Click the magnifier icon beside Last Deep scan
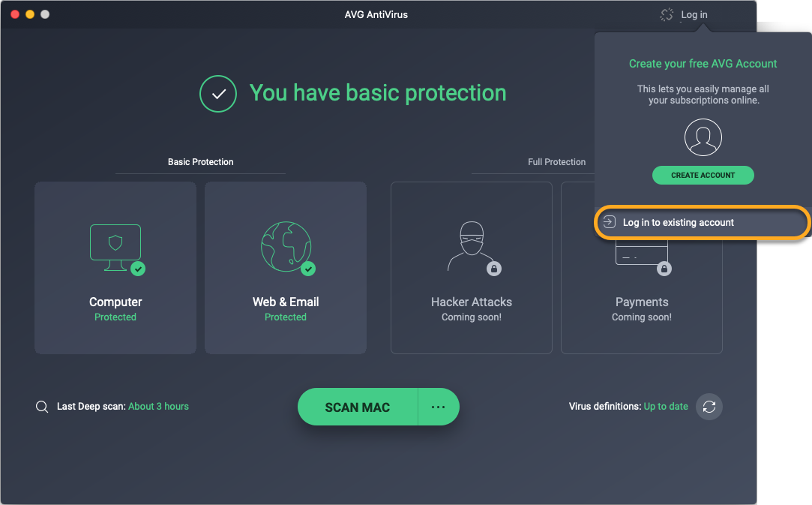The width and height of the screenshot is (812, 505). 42,407
